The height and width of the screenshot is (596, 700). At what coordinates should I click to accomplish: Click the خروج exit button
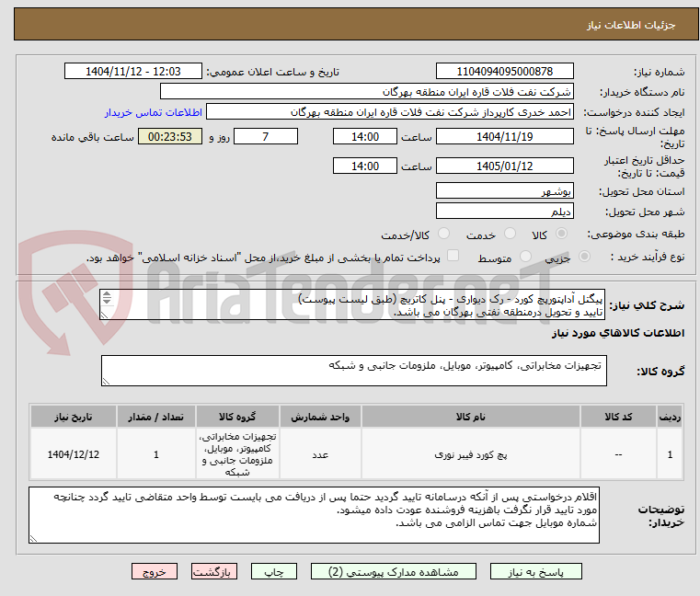pyautogui.click(x=154, y=571)
